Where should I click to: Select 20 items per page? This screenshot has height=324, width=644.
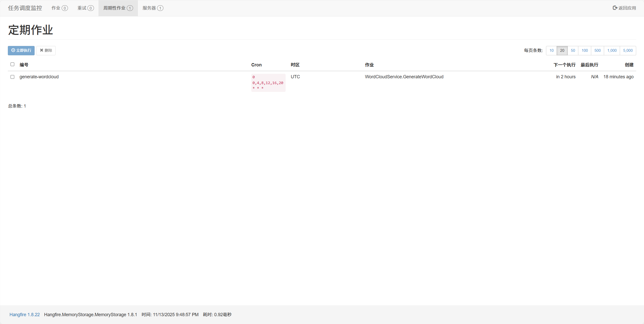coord(562,51)
